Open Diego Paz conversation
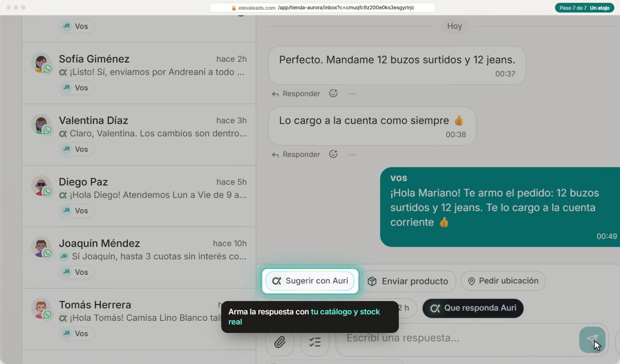 click(139, 197)
